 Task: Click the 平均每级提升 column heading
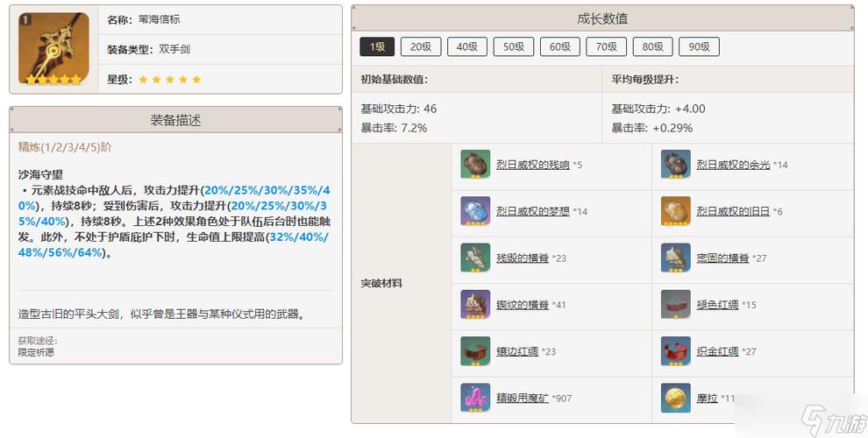[645, 79]
